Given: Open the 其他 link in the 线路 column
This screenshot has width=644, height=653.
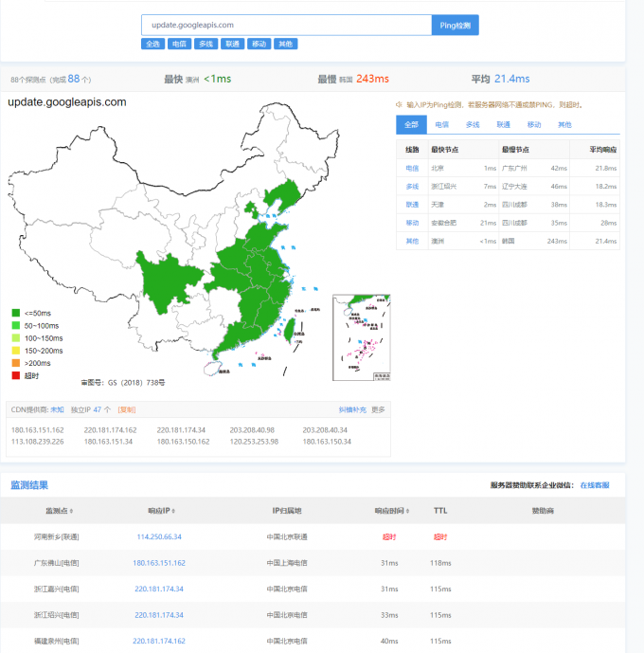Looking at the screenshot, I should 412,241.
